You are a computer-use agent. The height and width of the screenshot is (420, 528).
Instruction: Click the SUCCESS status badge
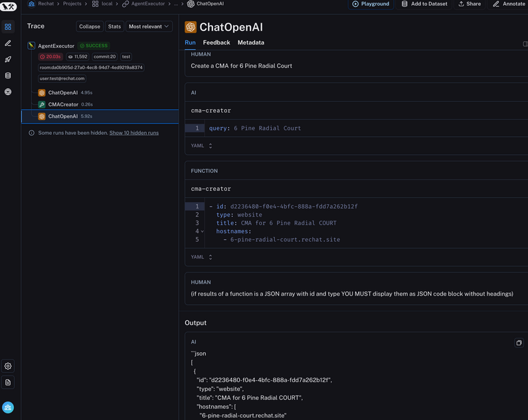click(x=94, y=45)
